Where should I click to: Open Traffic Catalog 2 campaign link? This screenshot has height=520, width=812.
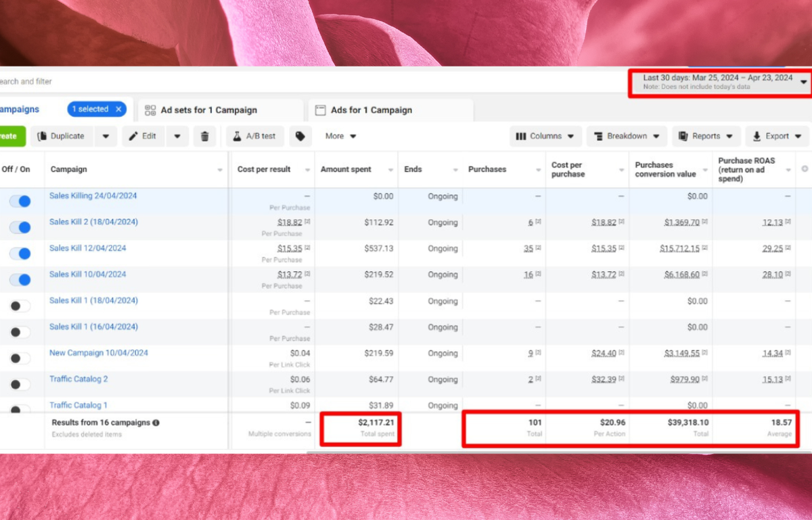tap(78, 379)
